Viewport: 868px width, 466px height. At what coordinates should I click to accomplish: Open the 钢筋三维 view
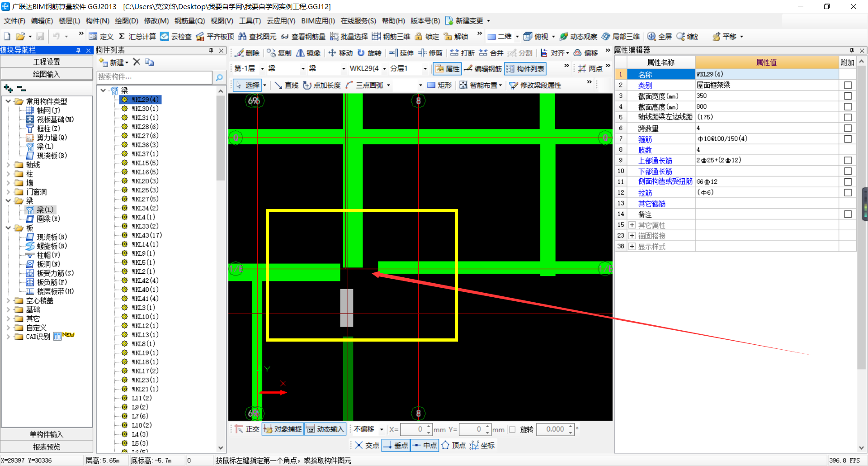point(391,36)
